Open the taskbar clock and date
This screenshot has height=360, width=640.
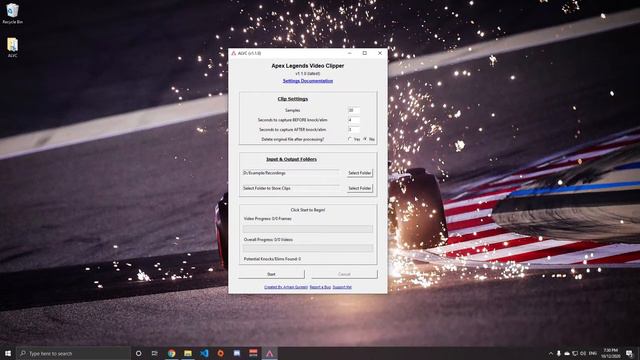click(611, 353)
